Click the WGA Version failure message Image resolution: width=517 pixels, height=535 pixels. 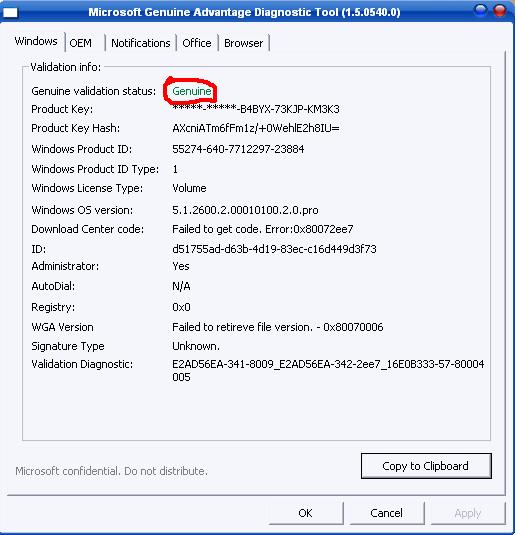[x=277, y=327]
